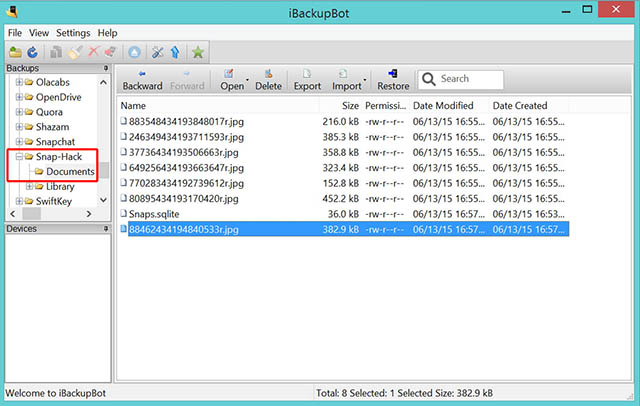Click the Backups tree scroll left arrow

tap(13, 214)
